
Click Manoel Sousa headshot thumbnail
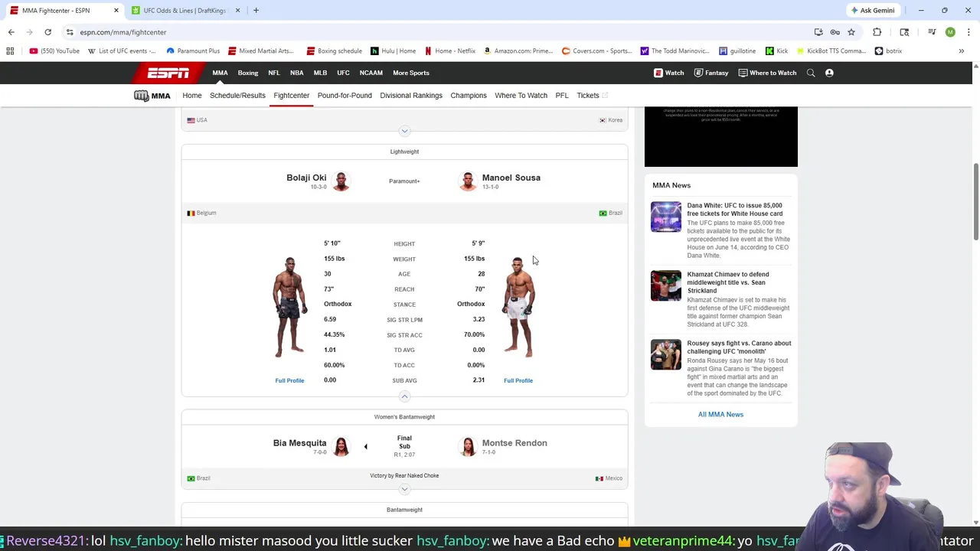tap(468, 181)
